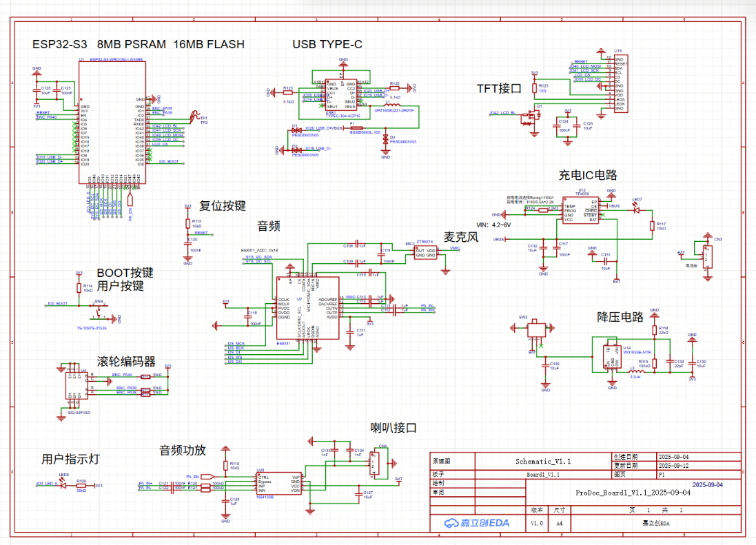Click the IO0_BOOT net label near SW4
This screenshot has width=756, height=545.
pyautogui.click(x=57, y=304)
